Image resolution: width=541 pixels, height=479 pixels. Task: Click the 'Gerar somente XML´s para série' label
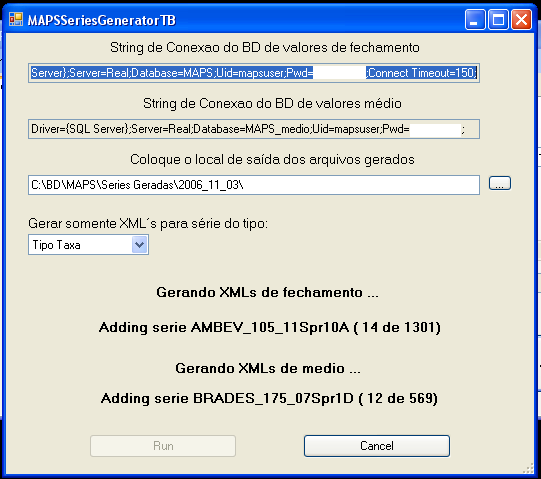point(148,224)
